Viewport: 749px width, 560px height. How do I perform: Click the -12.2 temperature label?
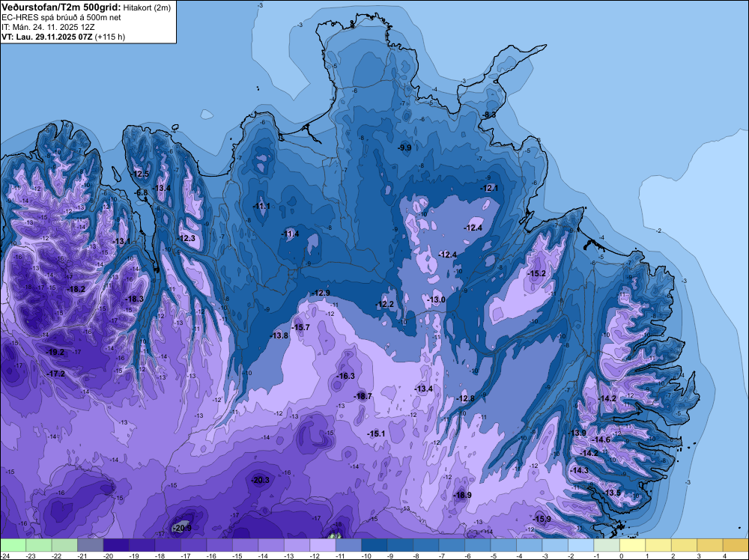click(x=384, y=305)
